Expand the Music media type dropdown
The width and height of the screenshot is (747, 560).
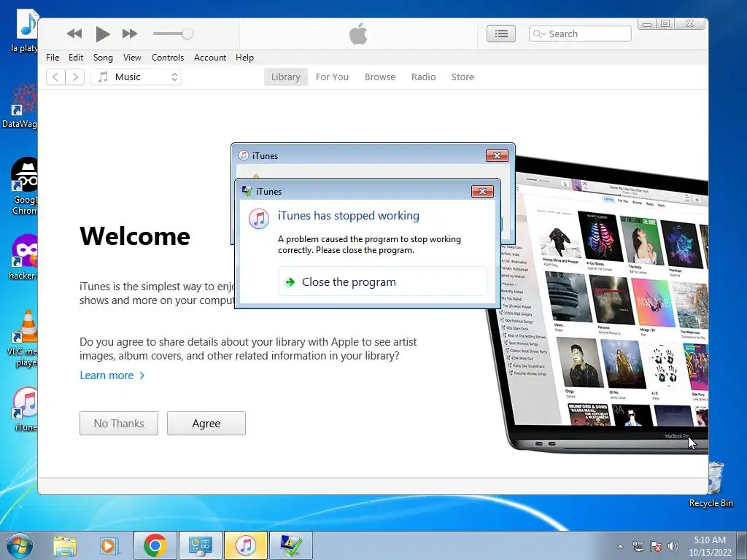tap(136, 77)
